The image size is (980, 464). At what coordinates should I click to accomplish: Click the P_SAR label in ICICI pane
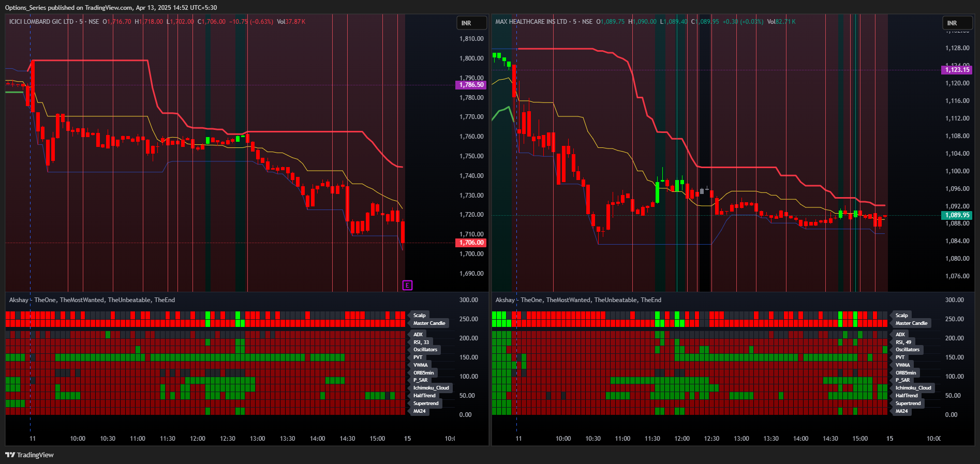(x=421, y=380)
